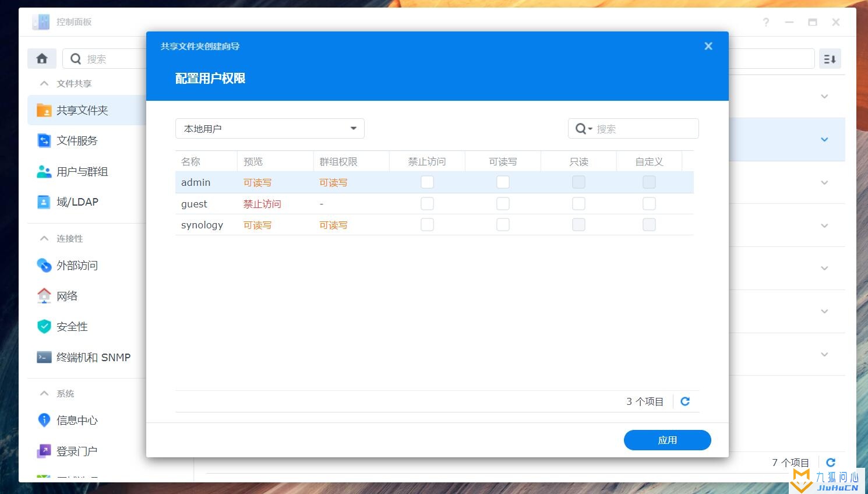This screenshot has height=494, width=868.
Task: Click the Custom (自定义) column header
Action: click(649, 161)
